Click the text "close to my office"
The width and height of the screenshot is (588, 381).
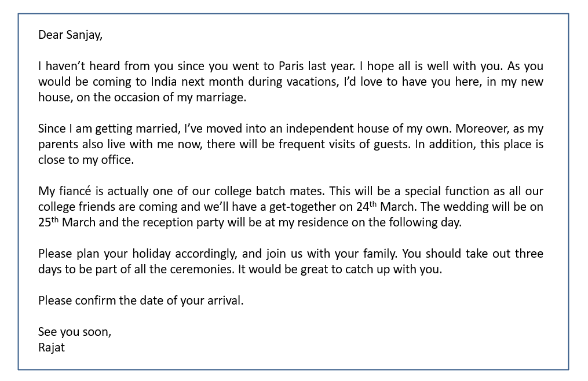coord(85,160)
